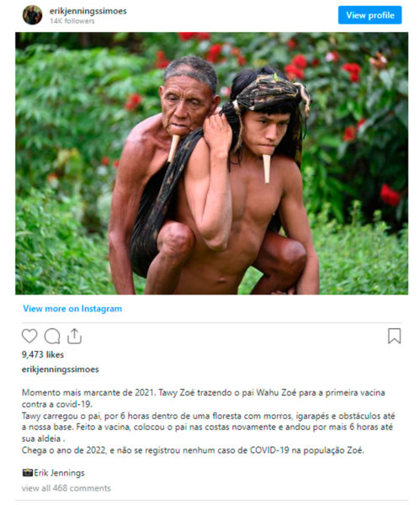Click 'contra a covid-19' caption line
Screen dimensions: 420x505
tap(57, 404)
